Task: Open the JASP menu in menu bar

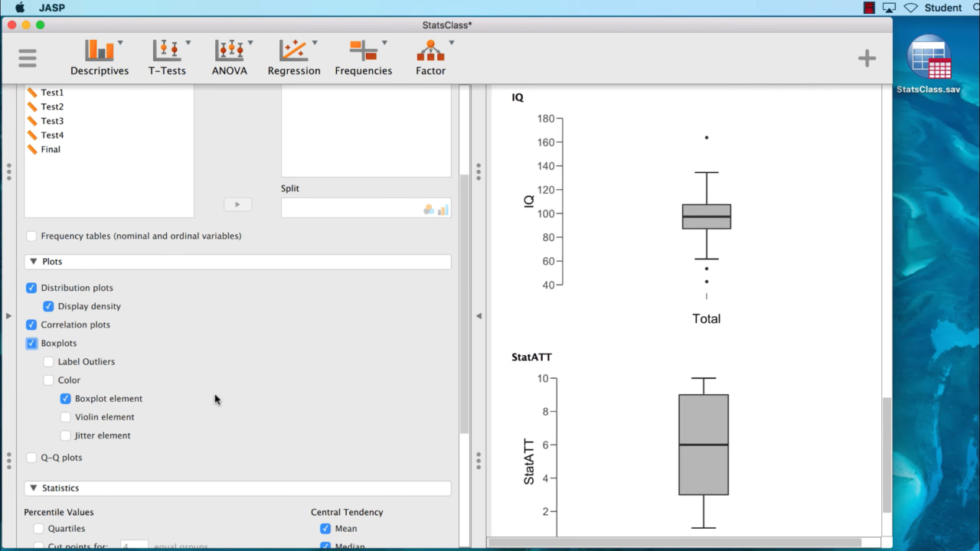Action: (x=52, y=8)
